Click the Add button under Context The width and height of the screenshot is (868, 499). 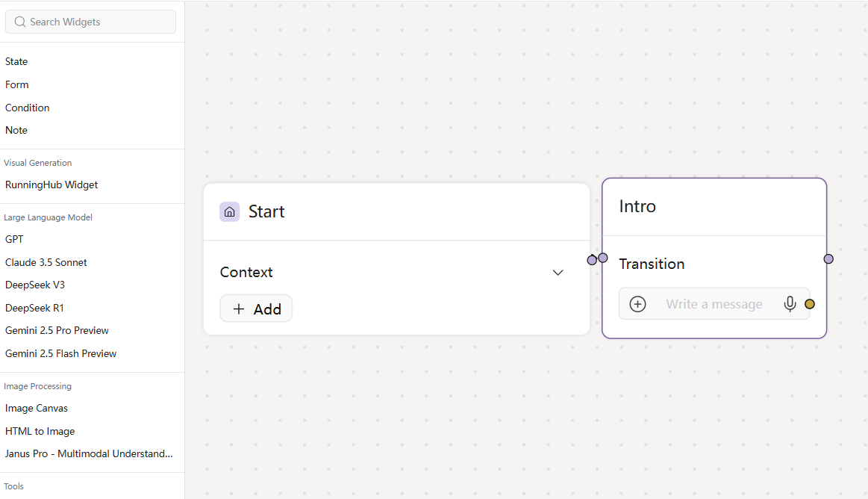(x=256, y=309)
